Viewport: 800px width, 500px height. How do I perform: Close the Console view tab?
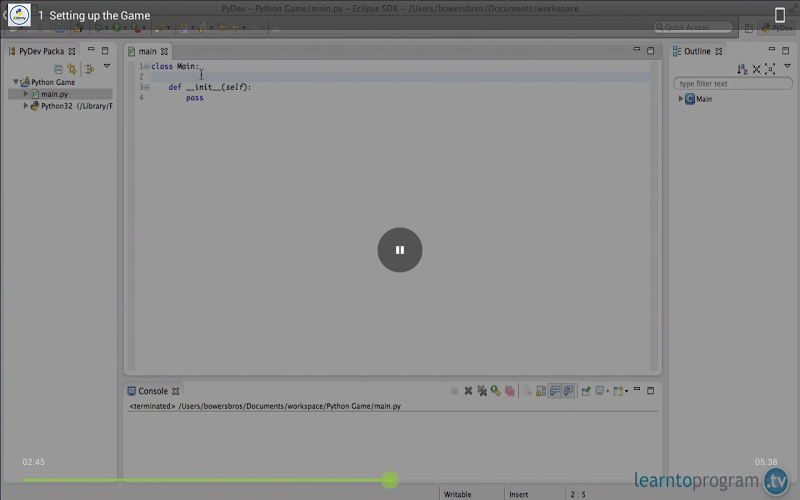coord(176,391)
